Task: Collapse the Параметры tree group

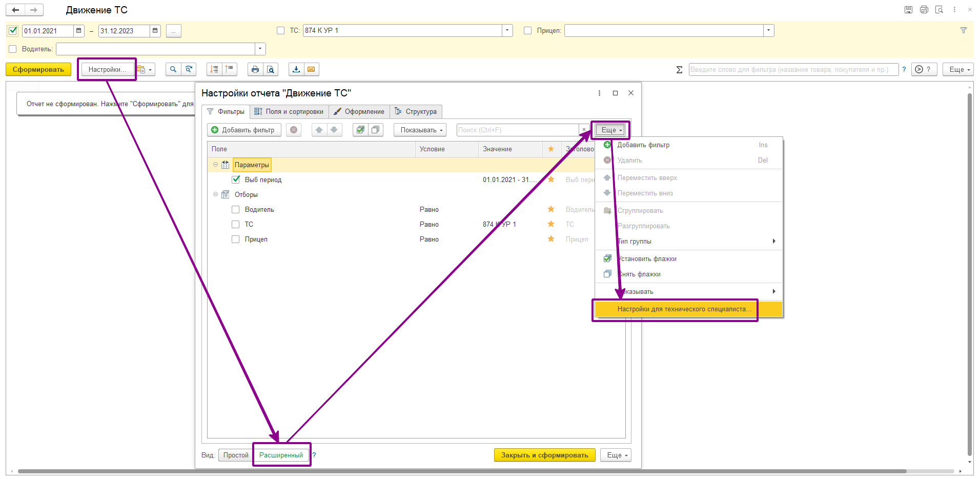Action: click(x=215, y=165)
